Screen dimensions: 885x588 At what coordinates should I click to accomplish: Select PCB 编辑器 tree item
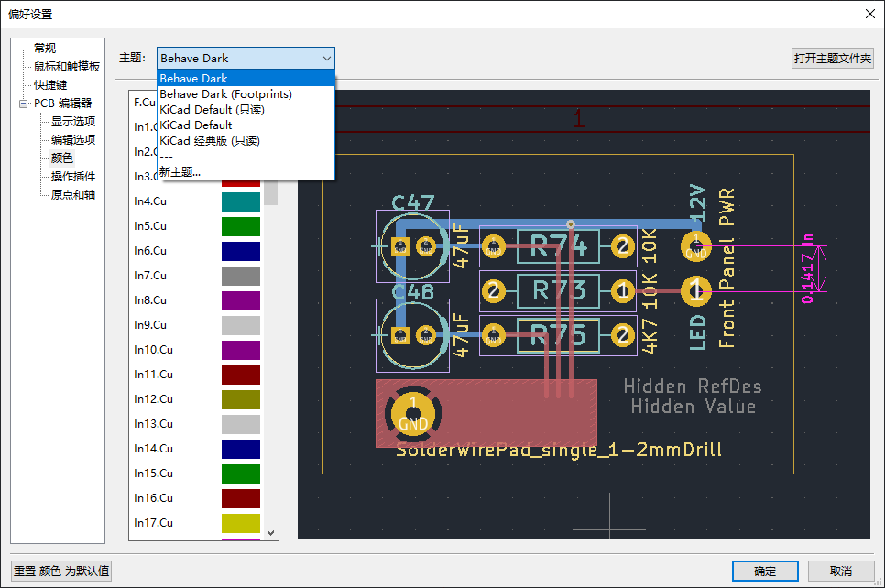(x=62, y=103)
